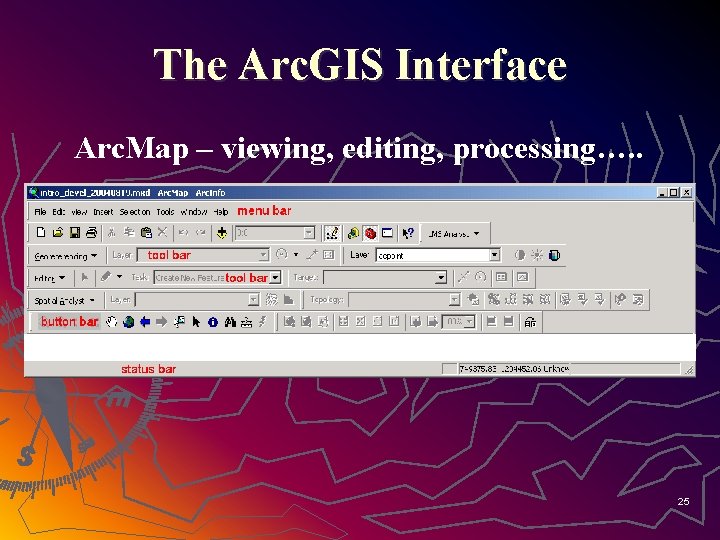The width and height of the screenshot is (720, 540).
Task: Open the red ArcToolbox icon
Action: (x=370, y=233)
